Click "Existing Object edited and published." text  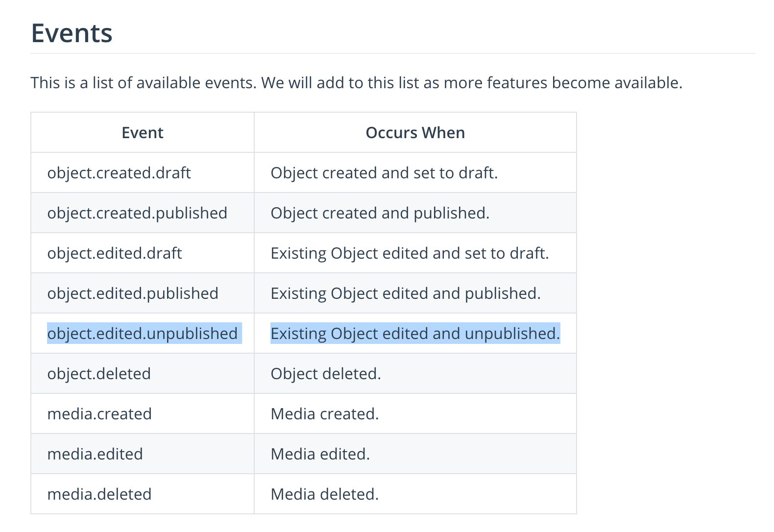406,293
